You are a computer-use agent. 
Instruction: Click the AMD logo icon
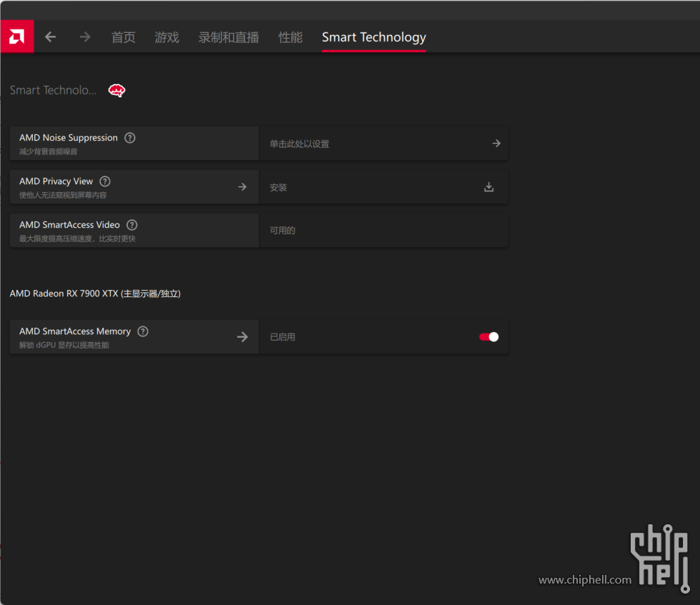[17, 36]
